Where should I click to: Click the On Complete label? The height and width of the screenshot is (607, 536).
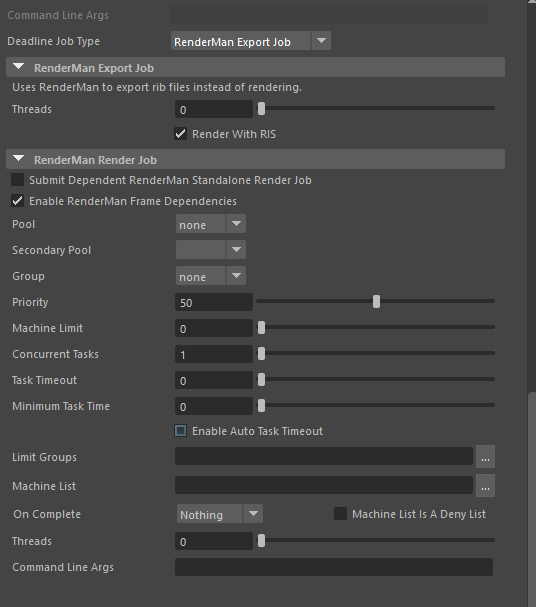point(47,514)
